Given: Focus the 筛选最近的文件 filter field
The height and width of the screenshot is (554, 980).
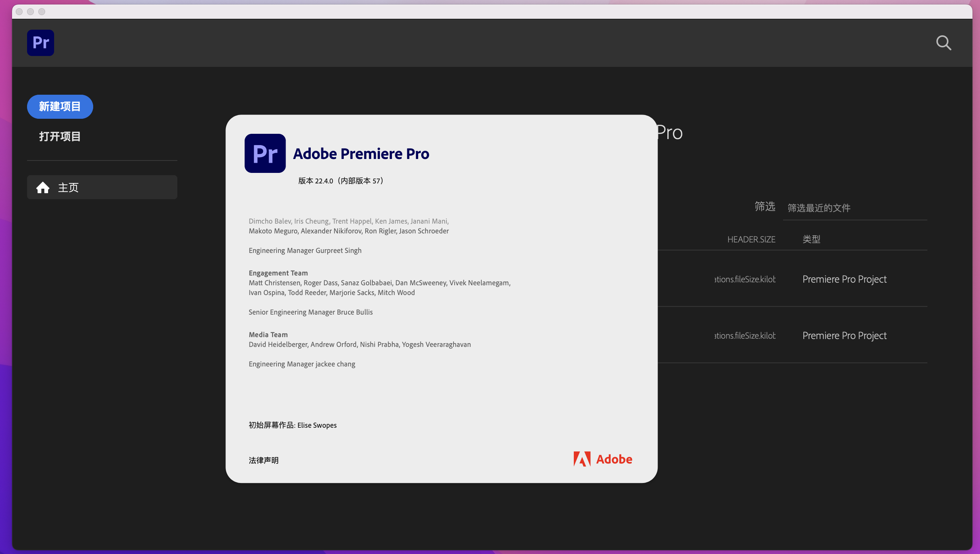Looking at the screenshot, I should pyautogui.click(x=854, y=208).
